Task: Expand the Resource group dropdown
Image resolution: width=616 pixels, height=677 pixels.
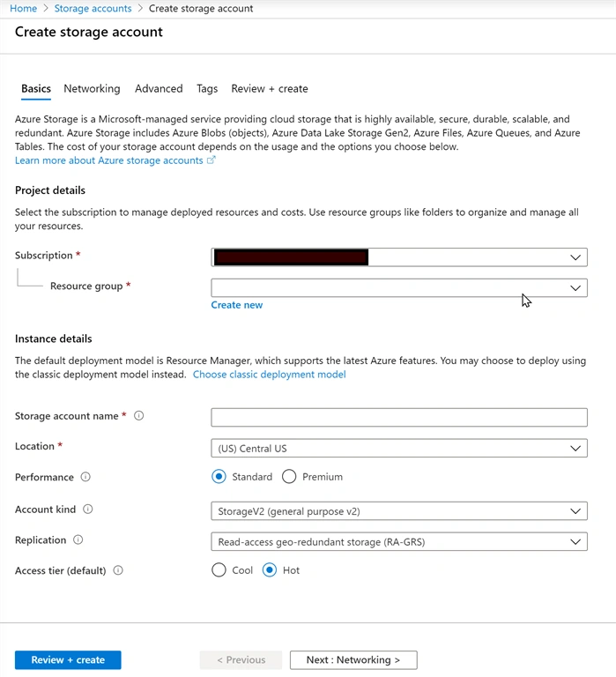Action: pos(399,288)
